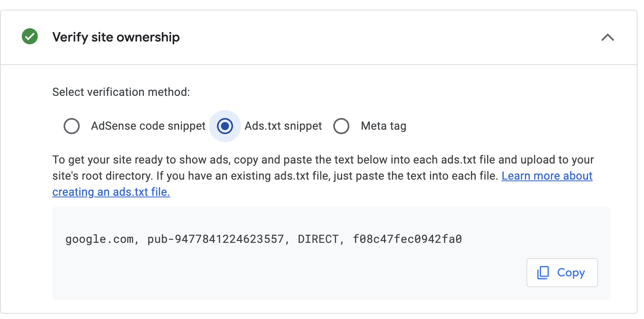644x319 pixels.
Task: Click the AdSense code snippet label
Action: tap(148, 126)
